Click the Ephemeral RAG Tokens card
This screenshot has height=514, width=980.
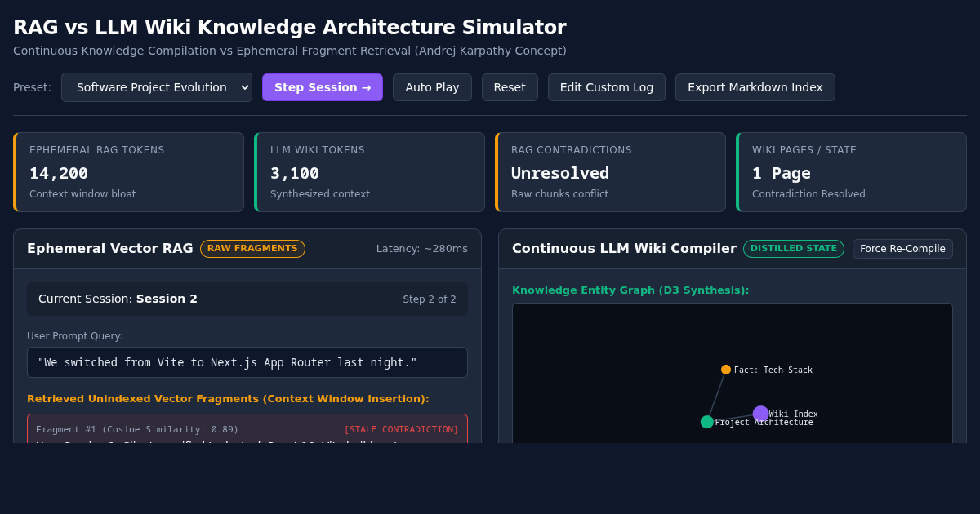(x=128, y=172)
